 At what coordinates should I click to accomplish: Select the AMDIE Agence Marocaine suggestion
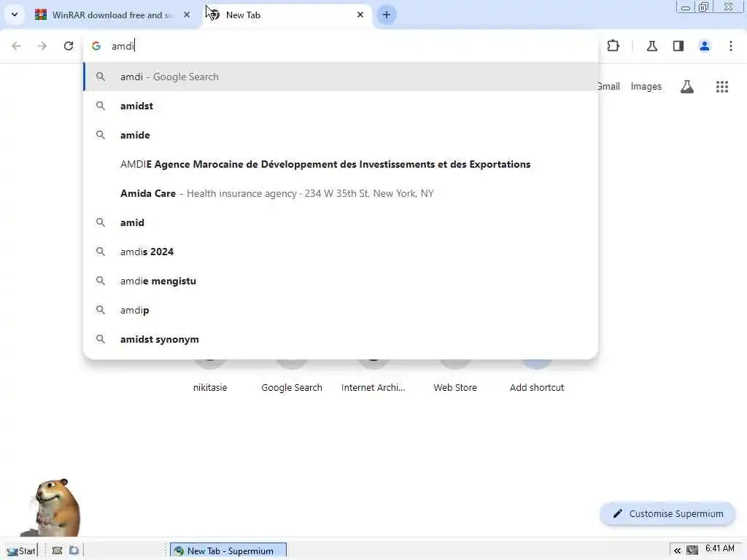(x=341, y=164)
